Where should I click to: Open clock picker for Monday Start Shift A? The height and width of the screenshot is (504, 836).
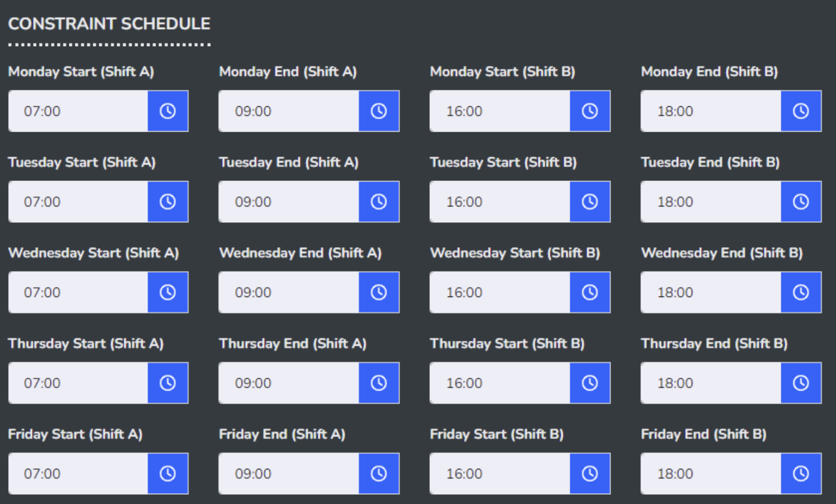tap(168, 111)
